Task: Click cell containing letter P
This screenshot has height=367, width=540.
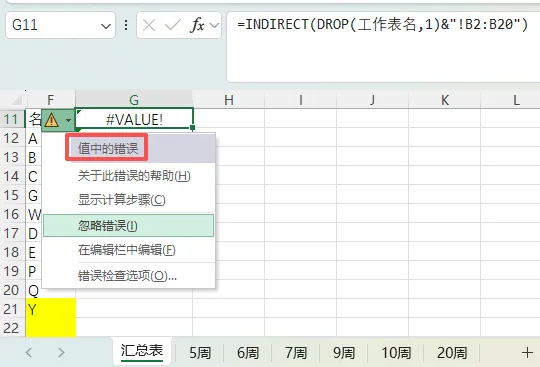Action: point(33,271)
